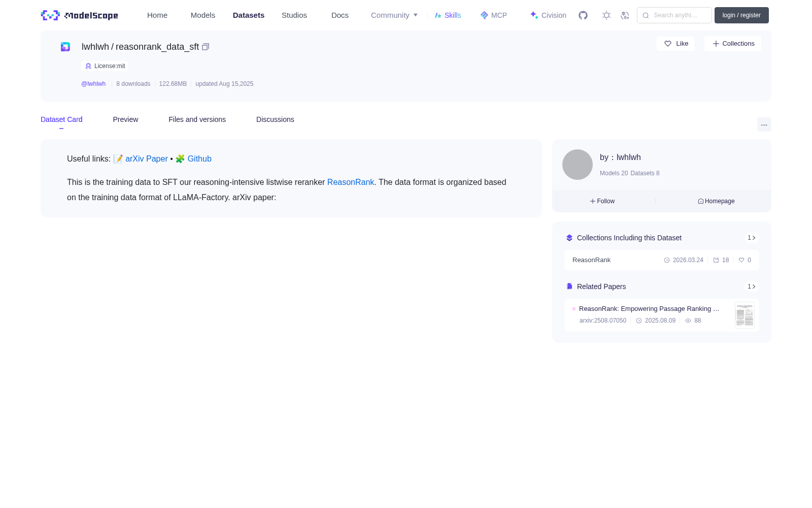Toggle light/dark theme sun icon
This screenshot has height=508, width=812.
click(606, 15)
